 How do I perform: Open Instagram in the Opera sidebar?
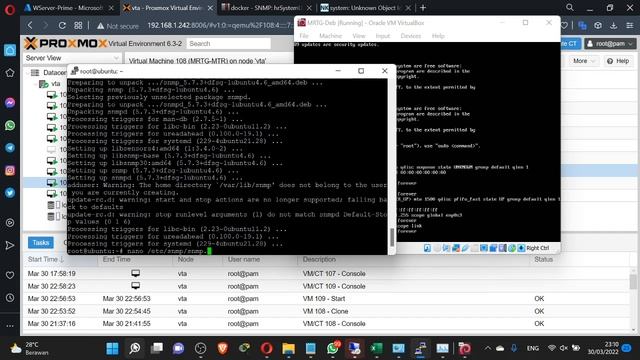tap(10, 170)
